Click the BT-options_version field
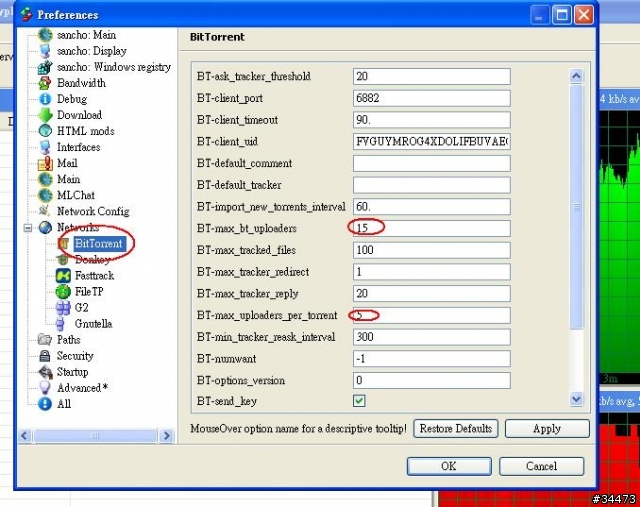The width and height of the screenshot is (640, 507). coord(431,380)
